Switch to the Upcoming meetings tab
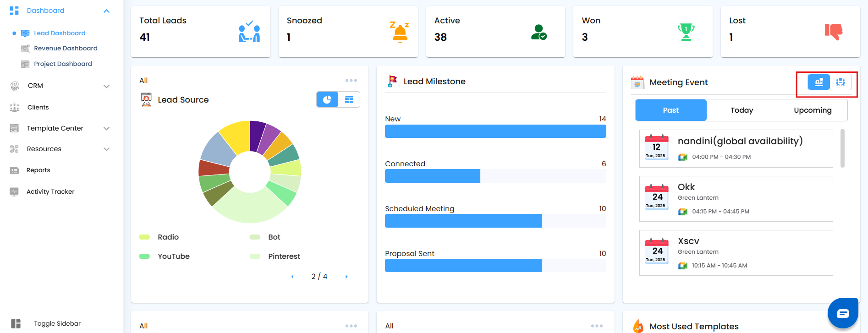This screenshot has height=333, width=868. click(x=813, y=110)
